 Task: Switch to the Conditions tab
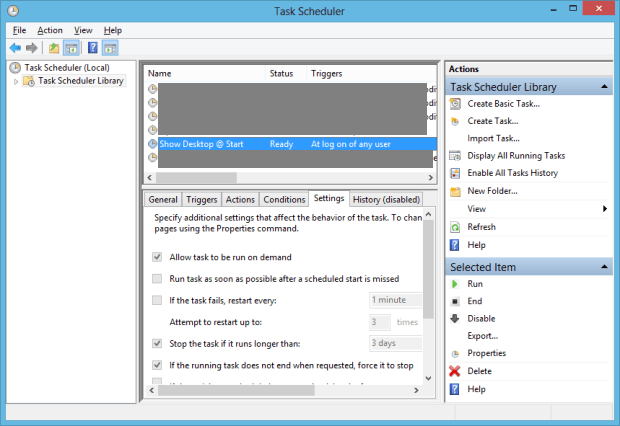(x=284, y=200)
